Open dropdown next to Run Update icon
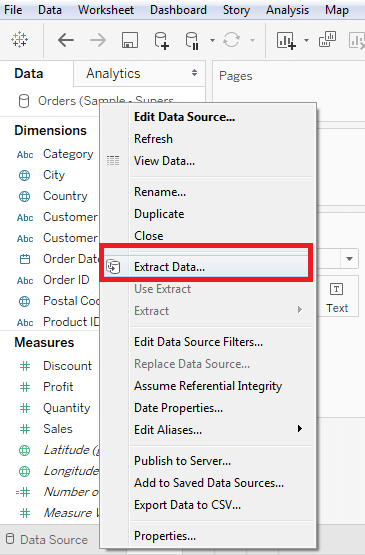365x555 pixels. (252, 40)
